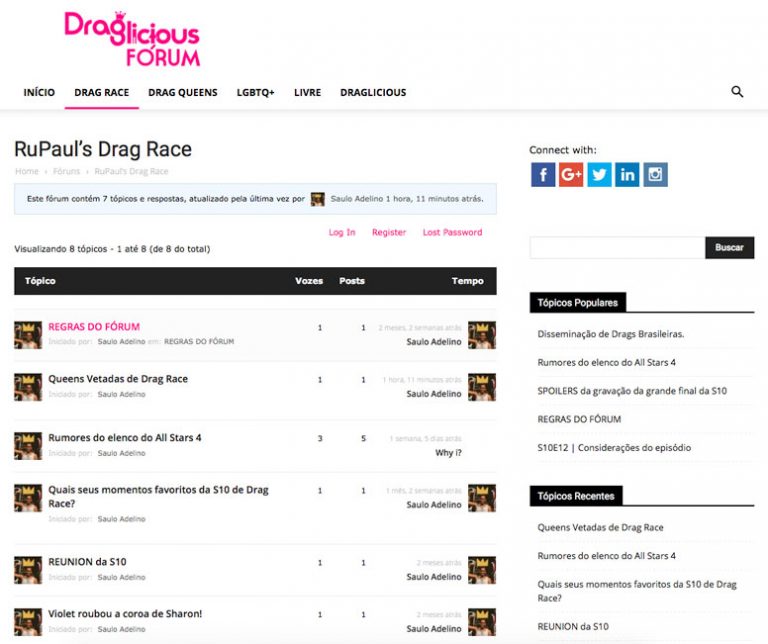Open the REGRAS DO FÓRUM topic title
The width and height of the screenshot is (768, 644).
(94, 327)
